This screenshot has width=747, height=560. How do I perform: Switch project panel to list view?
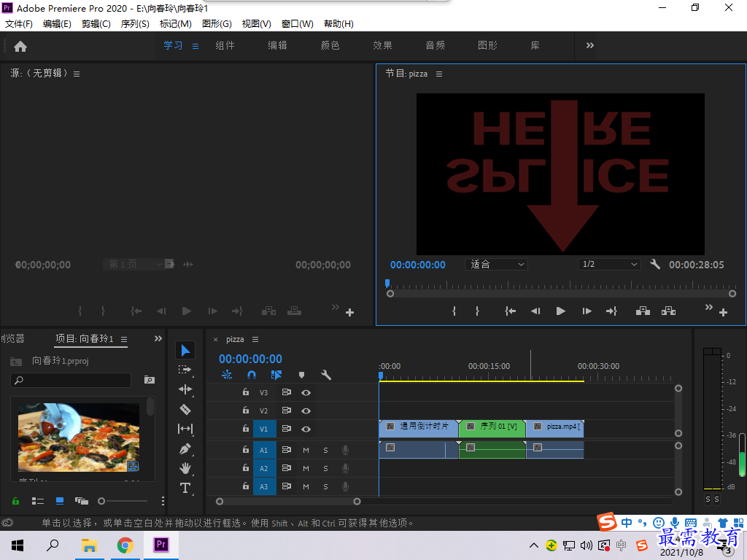click(38, 501)
